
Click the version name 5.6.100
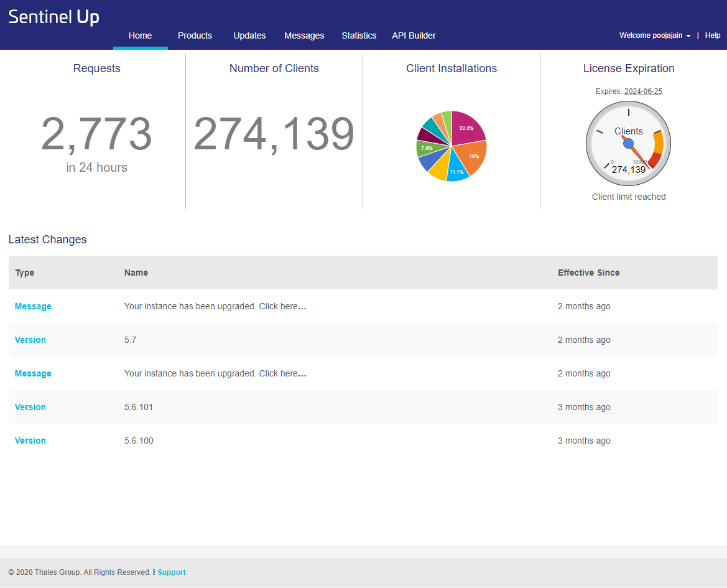click(139, 441)
